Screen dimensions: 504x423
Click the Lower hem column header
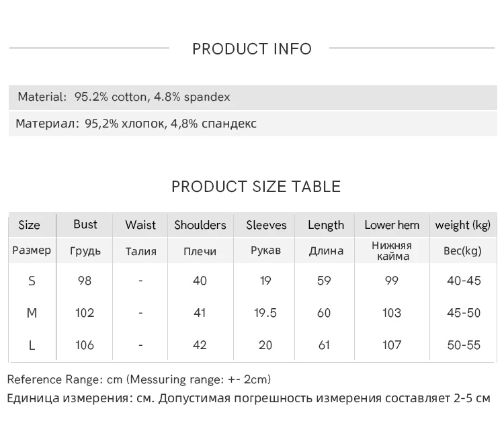pyautogui.click(x=392, y=226)
